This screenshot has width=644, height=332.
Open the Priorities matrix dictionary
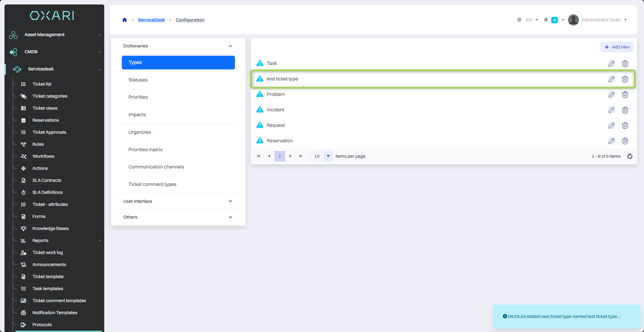pyautogui.click(x=145, y=150)
